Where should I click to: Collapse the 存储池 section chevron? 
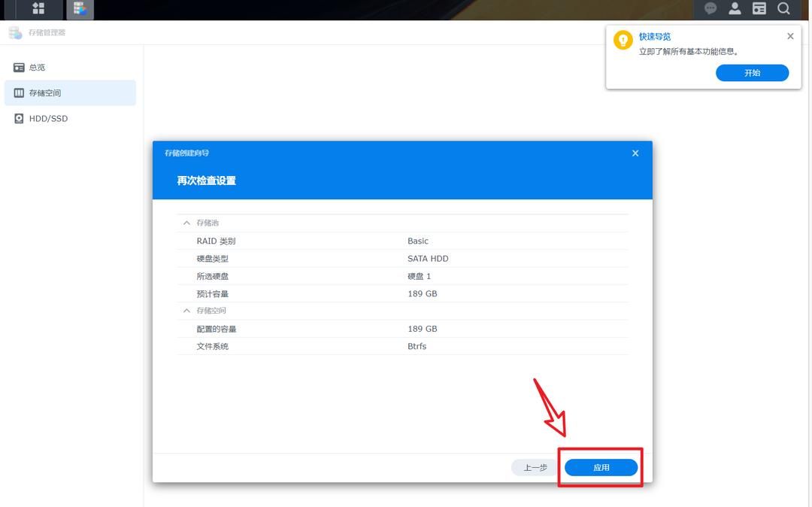187,223
